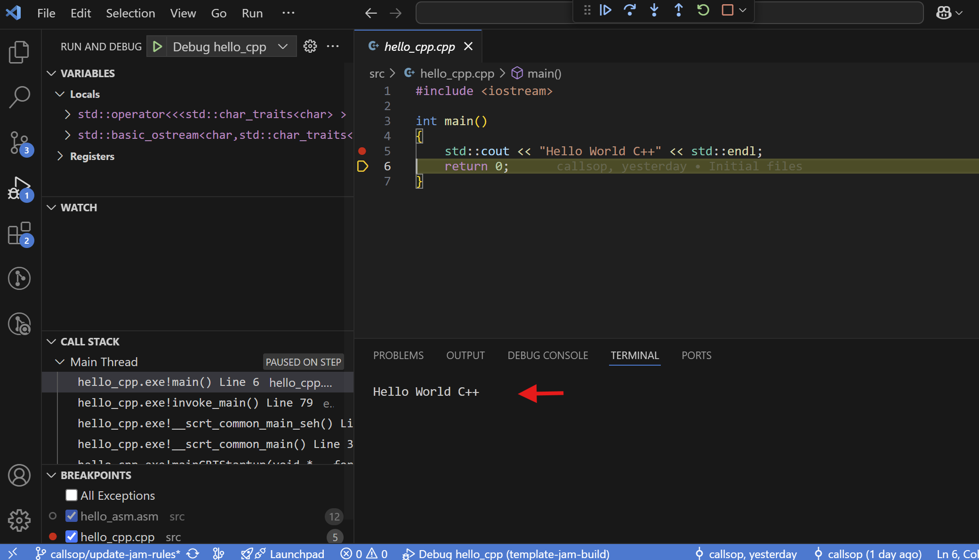This screenshot has width=979, height=560.
Task: Open the Accounts icon in activity bar
Action: pyautogui.click(x=19, y=475)
